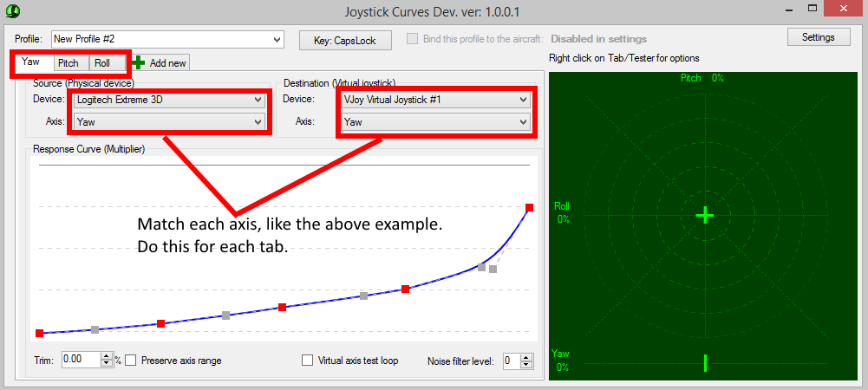The width and height of the screenshot is (868, 390).
Task: Click the Pitch 0% label in tester
Action: pos(702,78)
